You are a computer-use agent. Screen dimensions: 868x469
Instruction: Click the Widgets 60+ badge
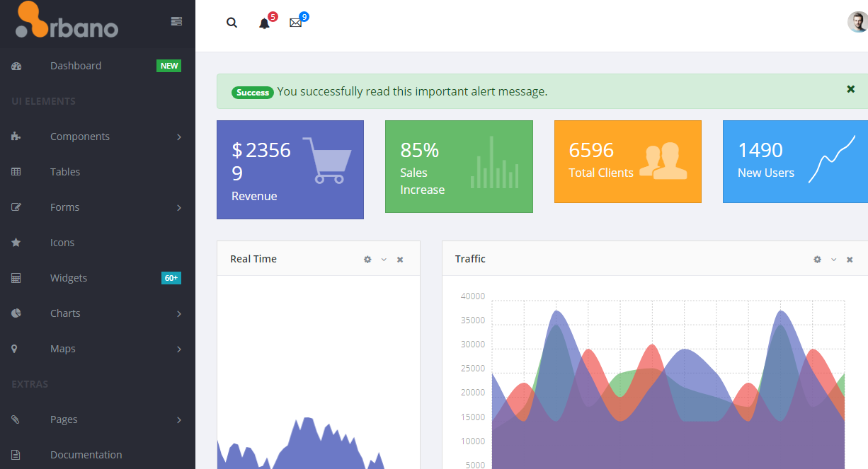coord(171,277)
